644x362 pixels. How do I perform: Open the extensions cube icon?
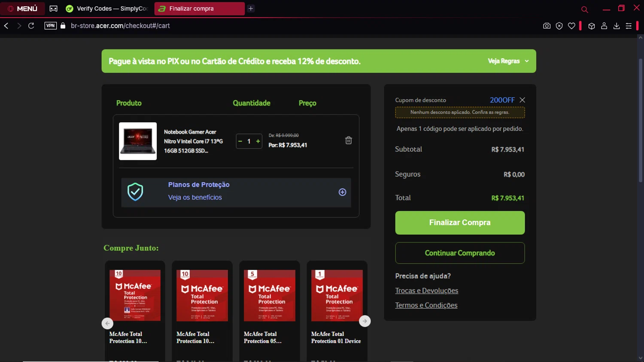pyautogui.click(x=592, y=26)
